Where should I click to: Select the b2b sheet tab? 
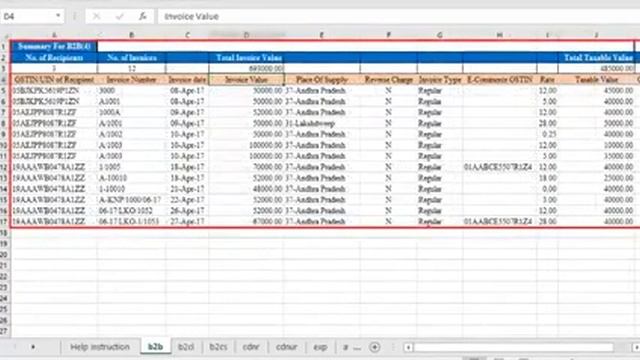155,347
